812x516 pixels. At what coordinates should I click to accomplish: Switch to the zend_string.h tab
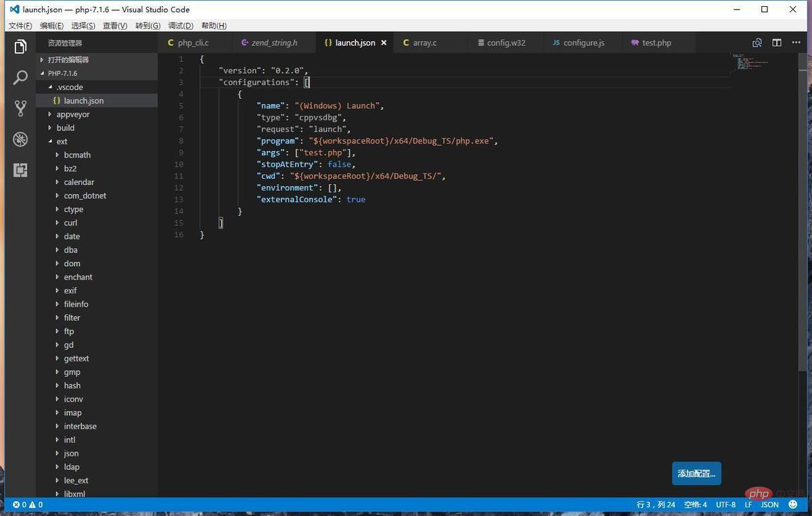(274, 43)
